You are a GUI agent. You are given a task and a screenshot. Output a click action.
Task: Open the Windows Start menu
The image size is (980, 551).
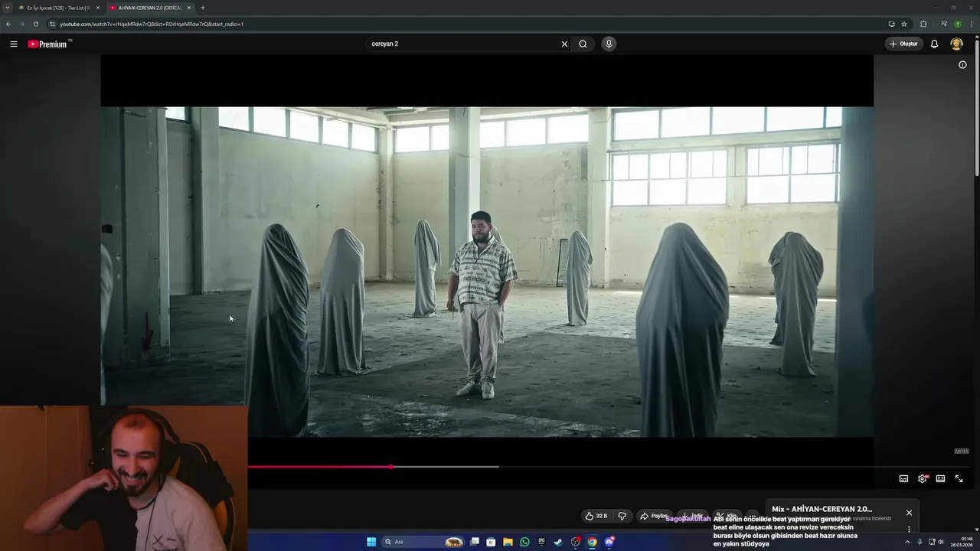point(371,542)
